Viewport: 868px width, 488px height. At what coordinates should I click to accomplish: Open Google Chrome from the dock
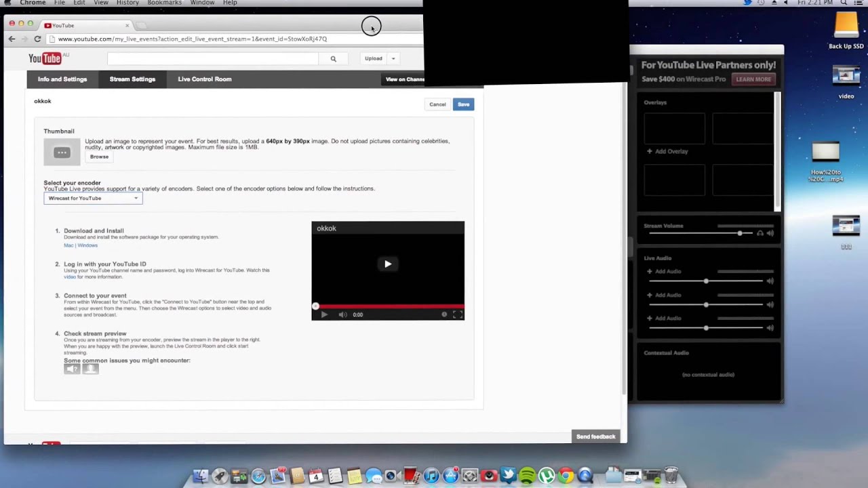pyautogui.click(x=566, y=476)
